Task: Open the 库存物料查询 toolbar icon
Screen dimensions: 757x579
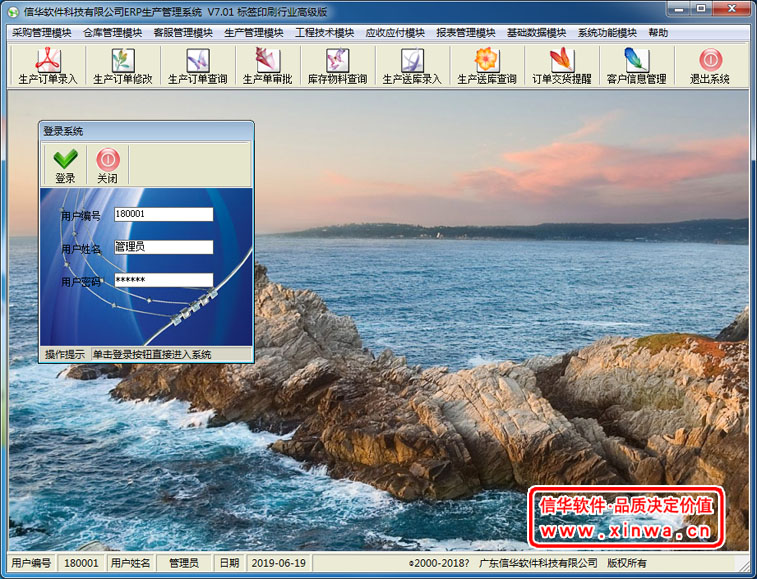Action: (337, 66)
